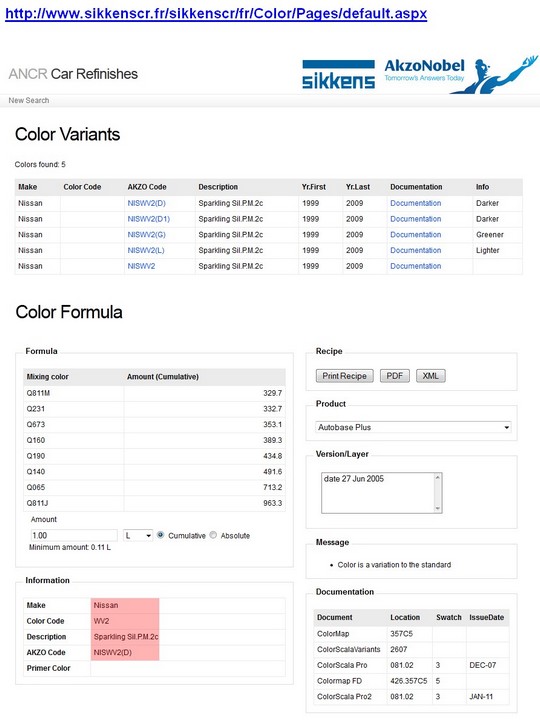
Task: Open Documentation link for NISWV2(D) row
Action: 415,203
